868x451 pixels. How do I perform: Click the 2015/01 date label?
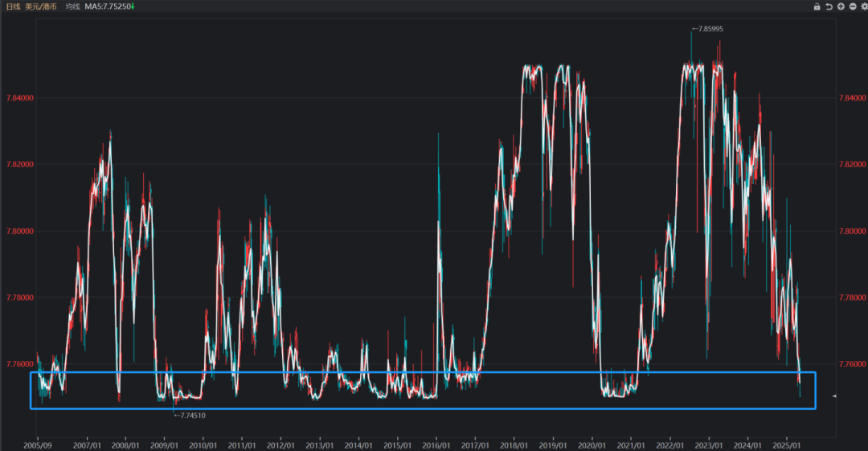[x=397, y=445]
